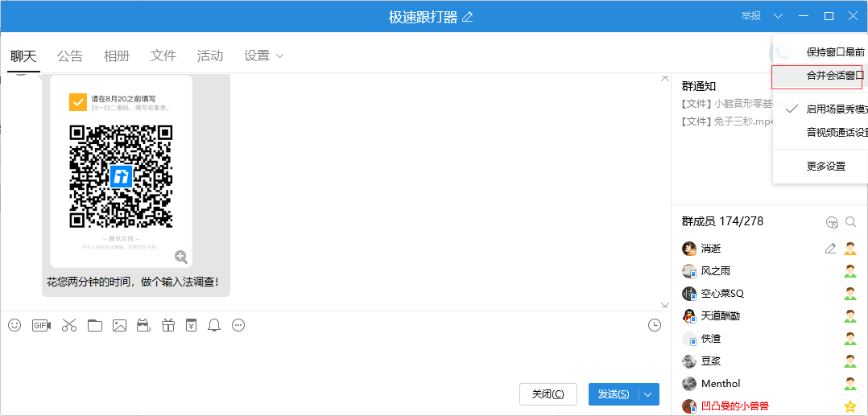Click avatar of member 风之雨
Viewport: 868px width, 416px height.
click(x=688, y=271)
